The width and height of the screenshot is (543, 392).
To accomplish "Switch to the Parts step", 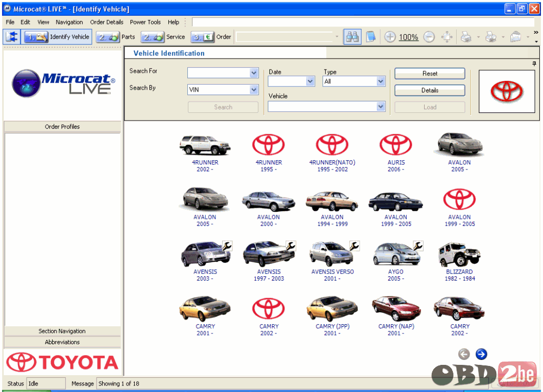I will (116, 37).
